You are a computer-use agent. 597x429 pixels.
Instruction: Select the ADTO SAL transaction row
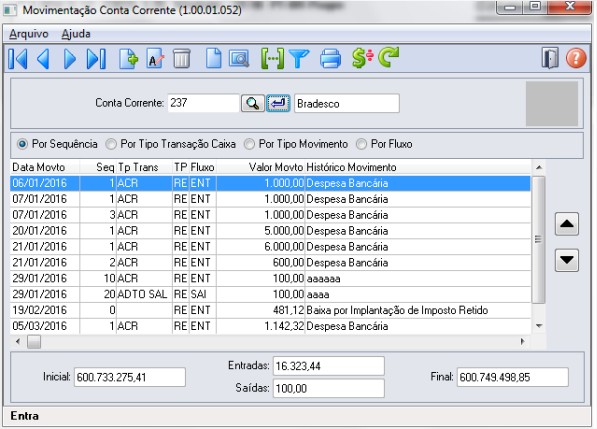click(x=270, y=294)
